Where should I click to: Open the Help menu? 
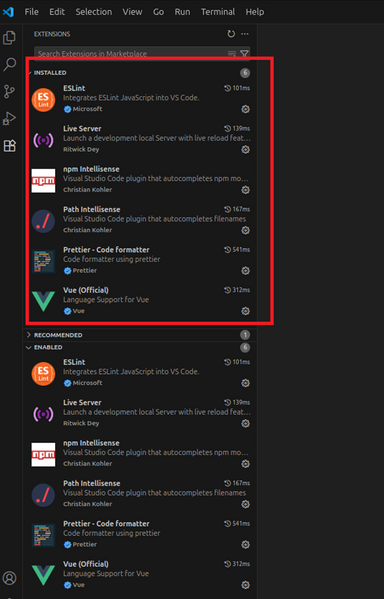tap(254, 12)
